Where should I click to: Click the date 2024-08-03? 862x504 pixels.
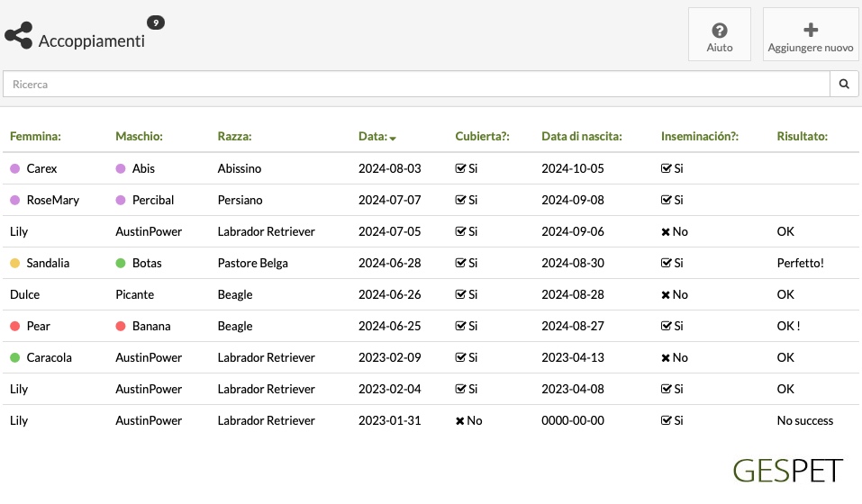[390, 168]
